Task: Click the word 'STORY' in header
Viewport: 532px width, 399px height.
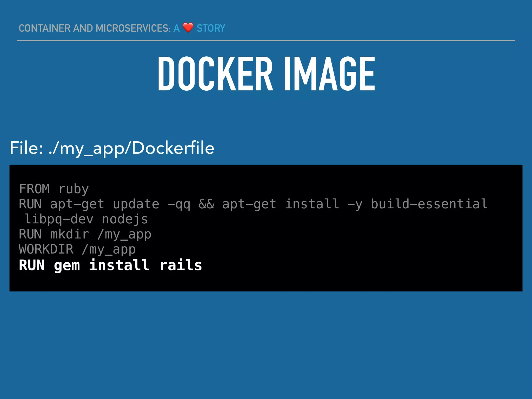Action: tap(211, 28)
